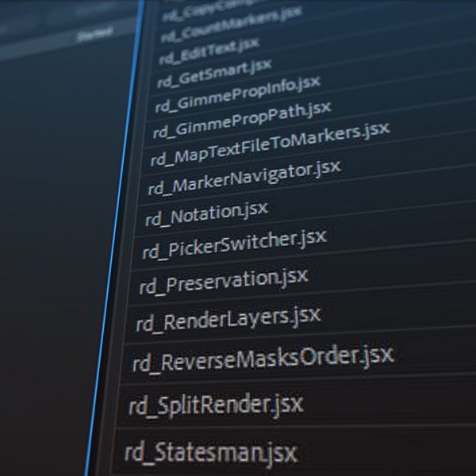This screenshot has height=476, width=476.
Task: Select rd_MarkerNavigator.jsx row
Action: tap(244, 178)
